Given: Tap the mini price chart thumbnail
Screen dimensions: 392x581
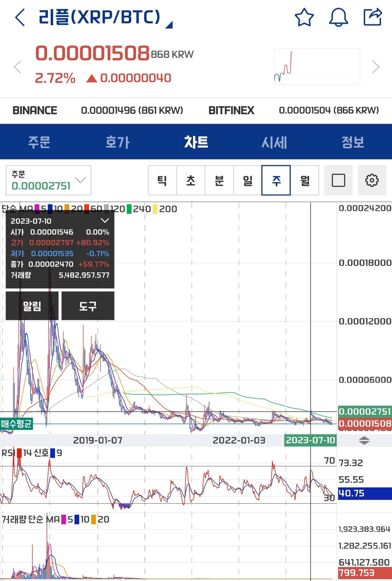Looking at the screenshot, I should point(317,67).
